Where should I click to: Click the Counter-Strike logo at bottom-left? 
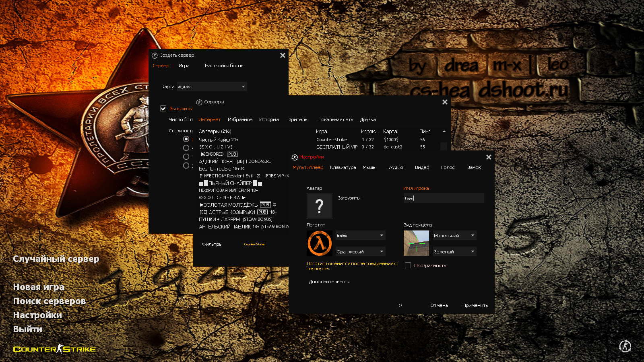coord(54,349)
